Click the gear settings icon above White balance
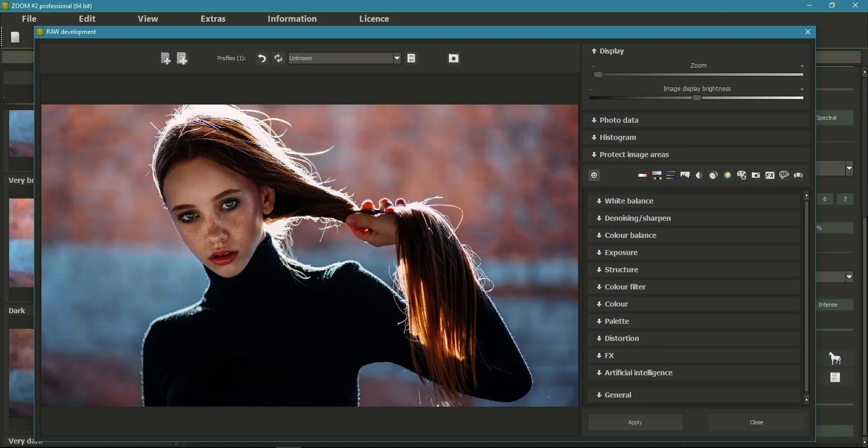The width and height of the screenshot is (868, 448). (594, 175)
